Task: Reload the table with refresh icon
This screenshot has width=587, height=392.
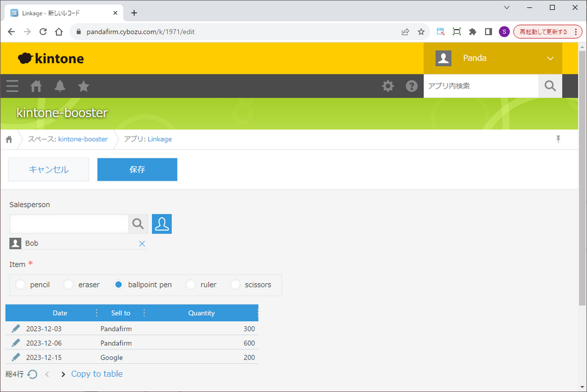Action: [33, 374]
